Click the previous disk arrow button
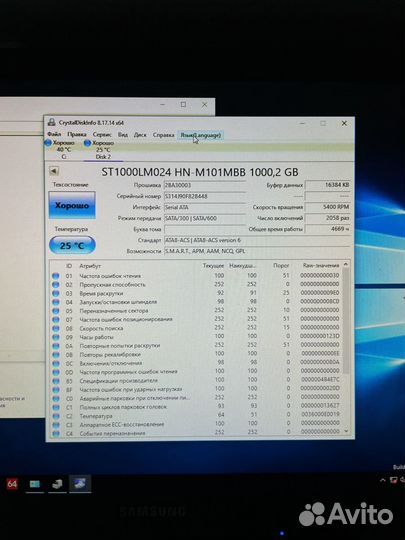This screenshot has height=540, width=405. [x=54, y=171]
